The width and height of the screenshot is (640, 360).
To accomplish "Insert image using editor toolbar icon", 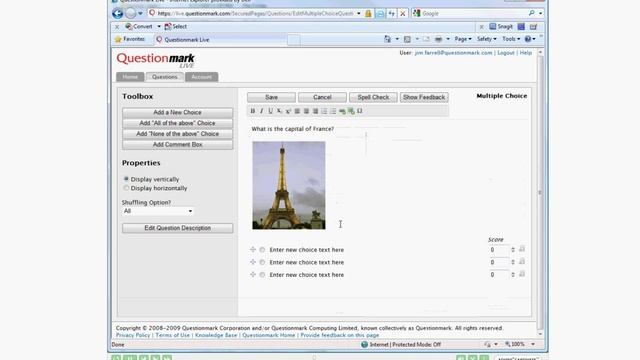I will (x=351, y=111).
